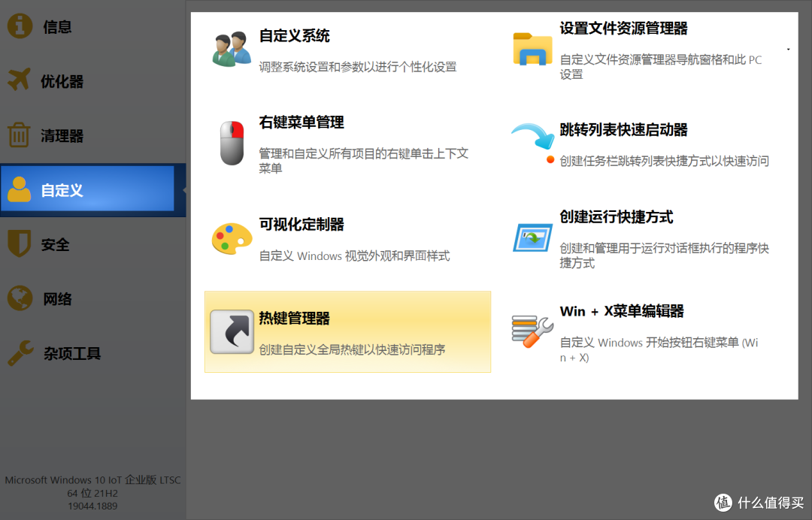Click description 自定义 Windows 视觉外观和界面样式

pyautogui.click(x=354, y=255)
